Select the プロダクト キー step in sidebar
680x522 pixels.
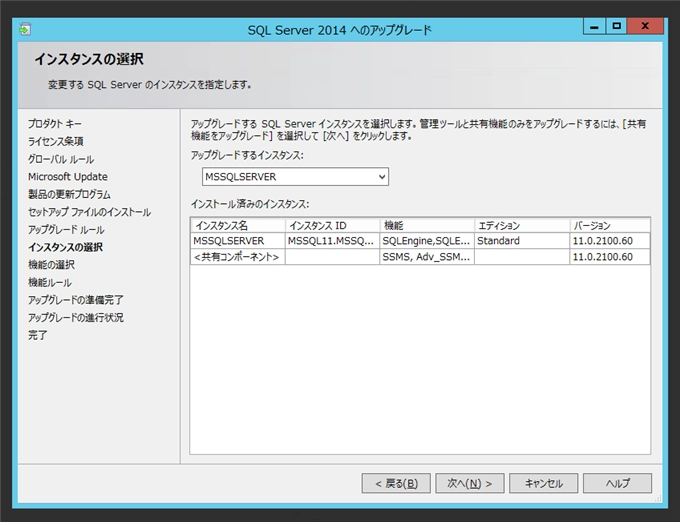(x=55, y=124)
